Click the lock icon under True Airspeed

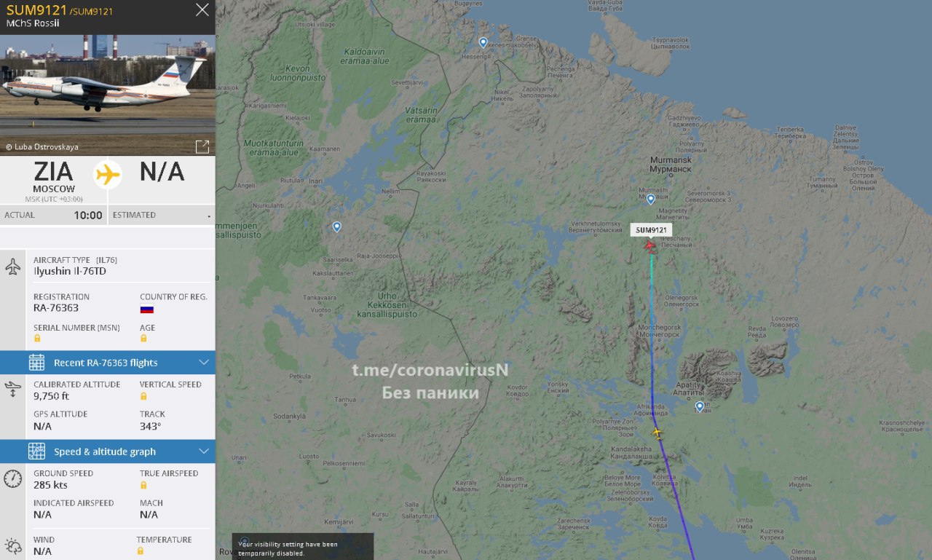[143, 485]
